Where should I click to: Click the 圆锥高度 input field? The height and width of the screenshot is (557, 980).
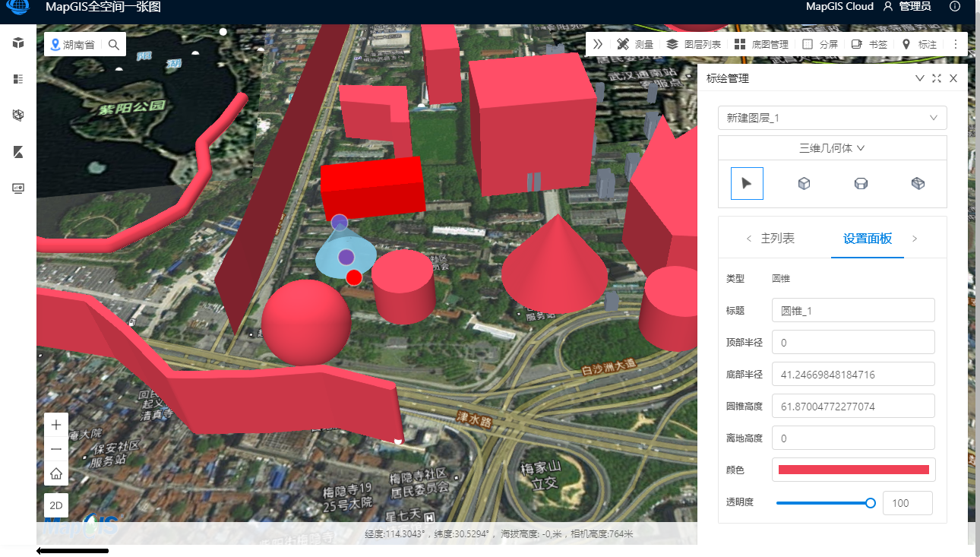853,406
